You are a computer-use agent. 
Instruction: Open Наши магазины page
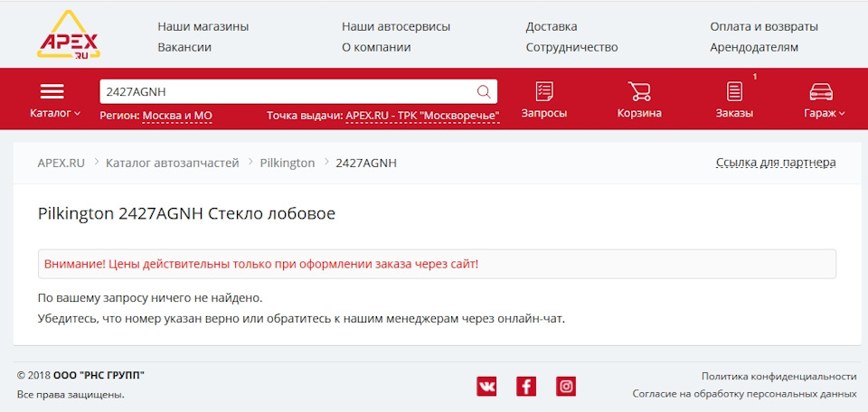tap(203, 26)
